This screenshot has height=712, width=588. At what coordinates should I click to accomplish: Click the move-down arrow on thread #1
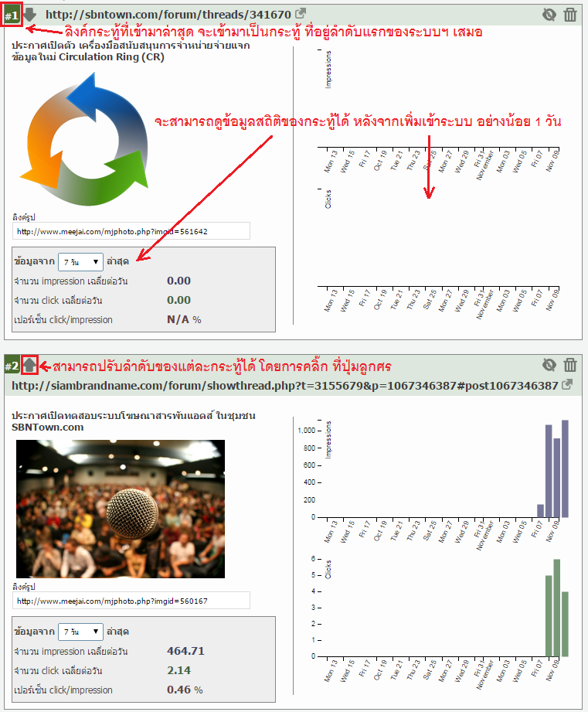click(29, 14)
